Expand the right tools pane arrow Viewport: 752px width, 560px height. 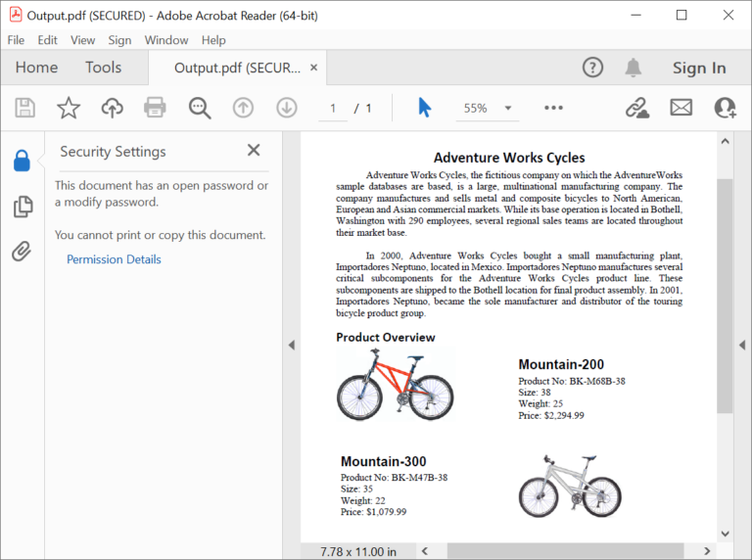coord(741,345)
